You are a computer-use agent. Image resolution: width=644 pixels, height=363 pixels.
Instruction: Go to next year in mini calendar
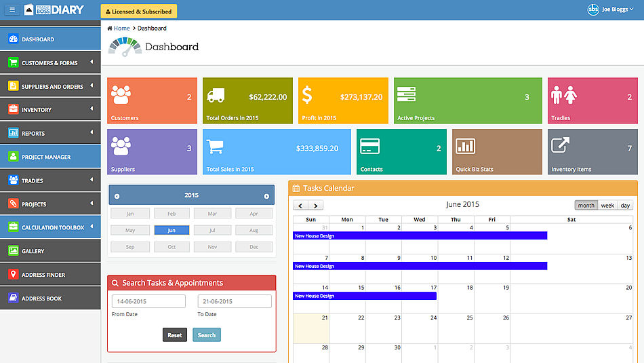tap(266, 196)
